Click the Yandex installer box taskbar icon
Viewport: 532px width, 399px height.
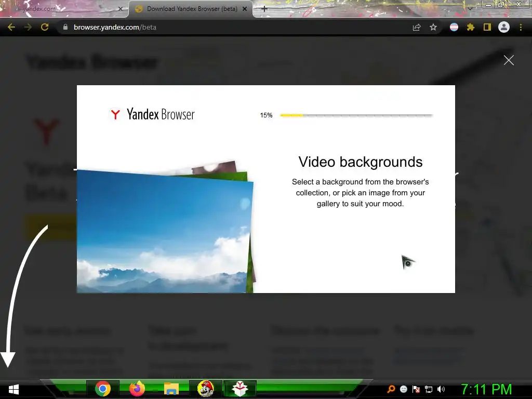click(x=240, y=389)
